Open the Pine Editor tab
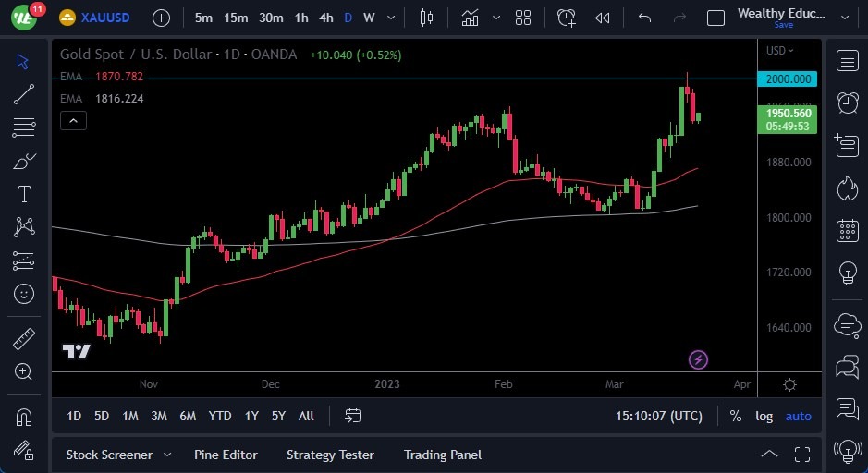 [226, 455]
